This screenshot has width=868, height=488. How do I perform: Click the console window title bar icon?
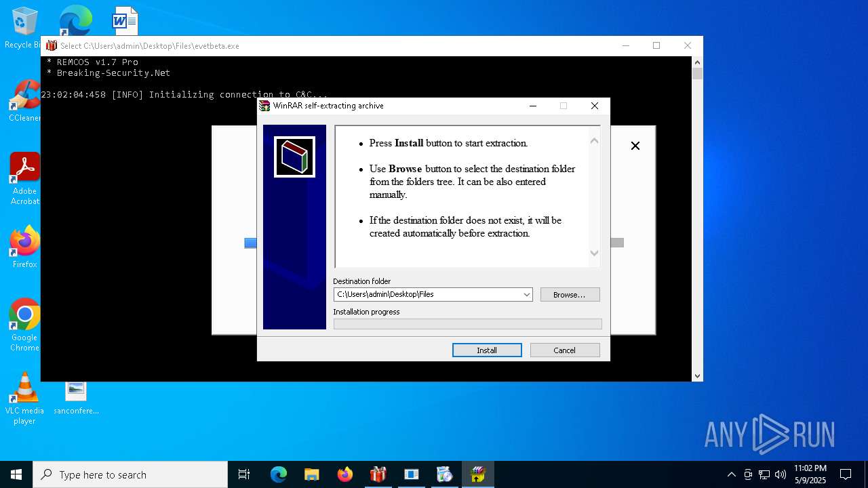[x=52, y=46]
